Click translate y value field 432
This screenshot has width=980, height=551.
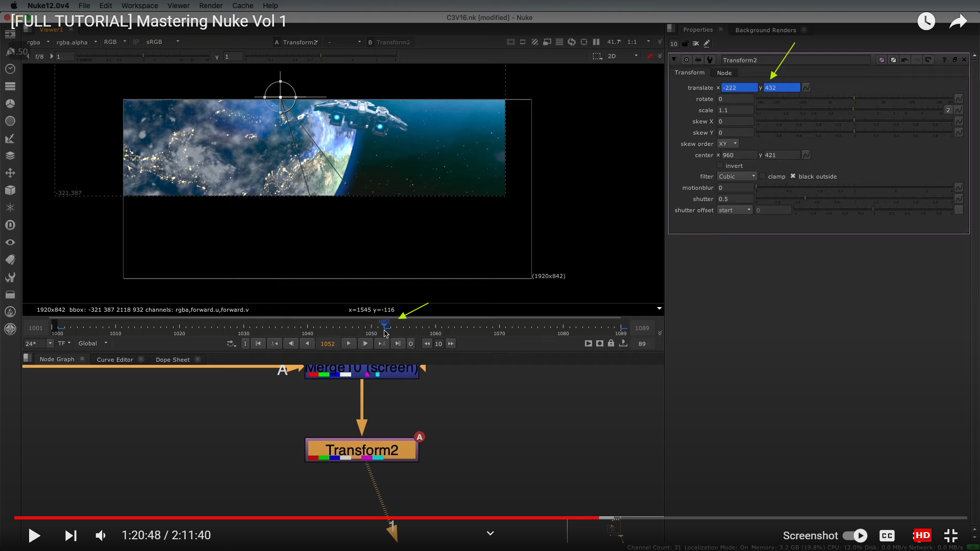(781, 88)
